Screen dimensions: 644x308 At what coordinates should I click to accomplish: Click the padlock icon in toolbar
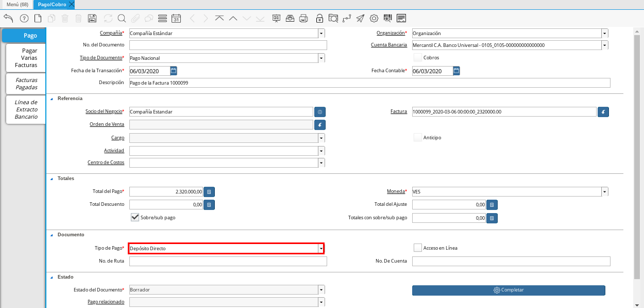[319, 19]
